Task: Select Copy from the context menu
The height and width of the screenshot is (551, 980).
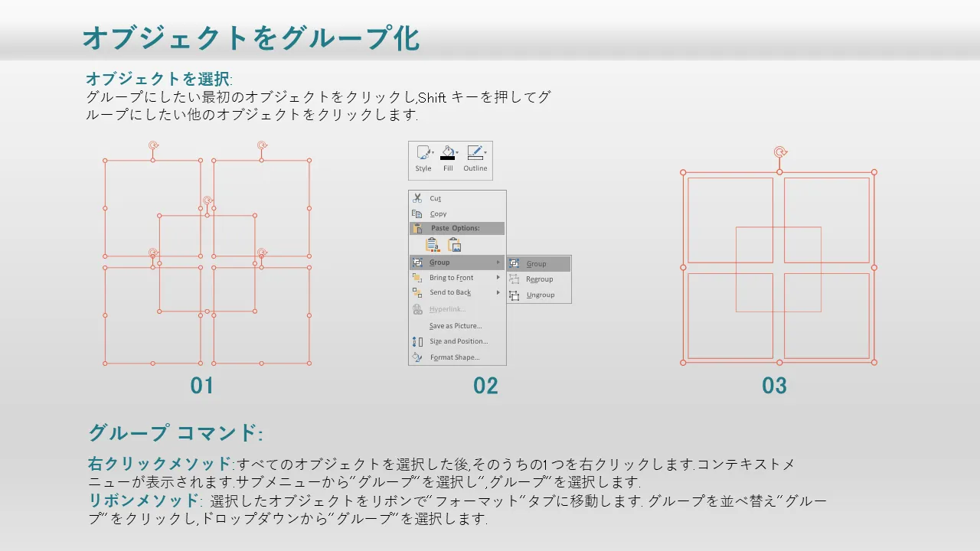Action: (439, 214)
